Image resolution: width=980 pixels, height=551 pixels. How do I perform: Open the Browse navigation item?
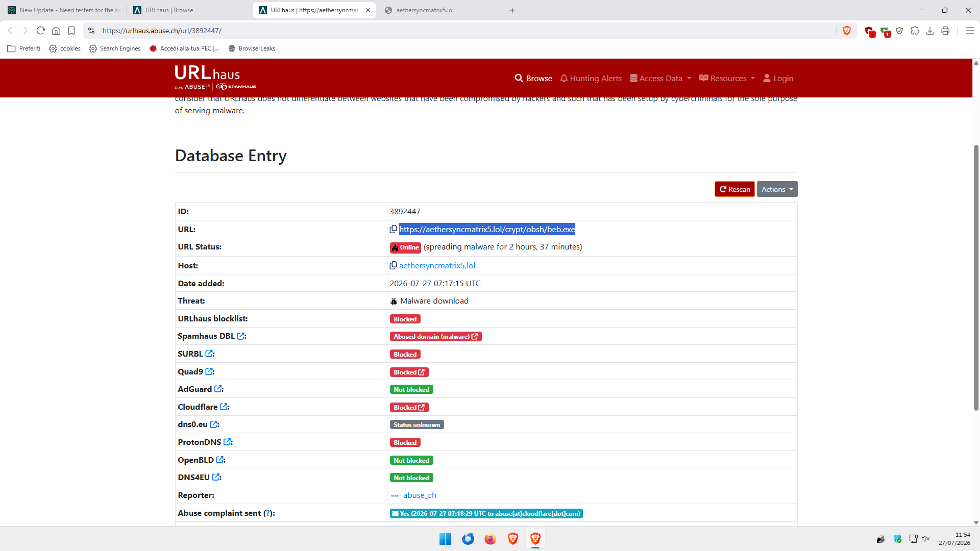[x=533, y=78]
